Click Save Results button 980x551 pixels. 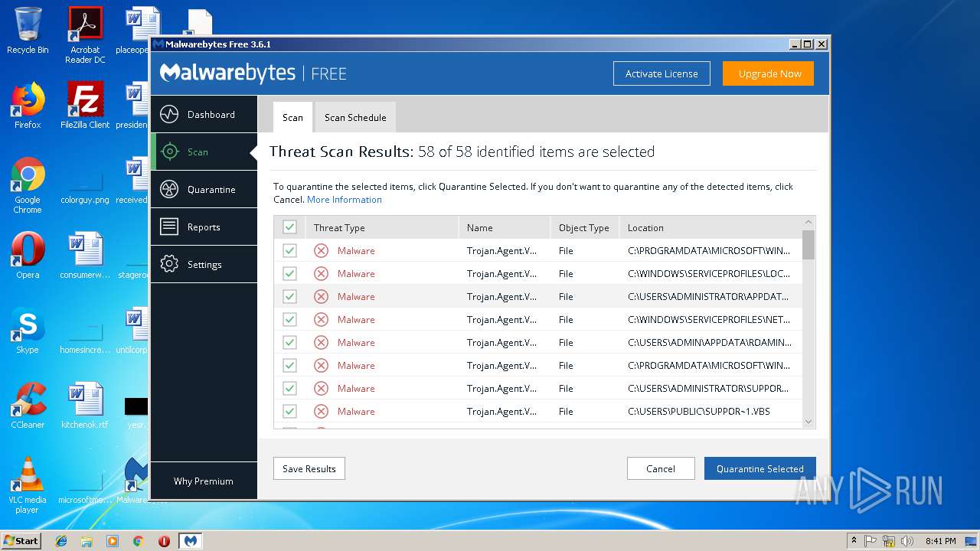[x=309, y=468]
